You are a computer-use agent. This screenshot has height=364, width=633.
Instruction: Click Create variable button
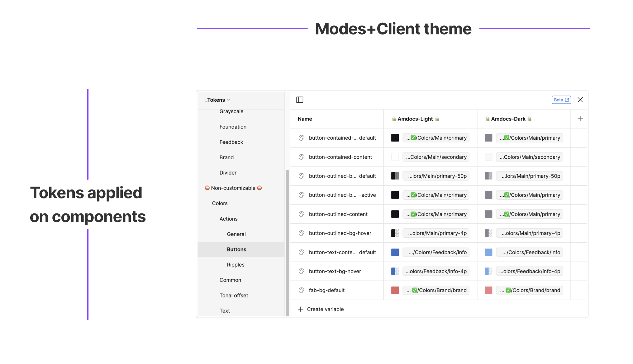325,309
